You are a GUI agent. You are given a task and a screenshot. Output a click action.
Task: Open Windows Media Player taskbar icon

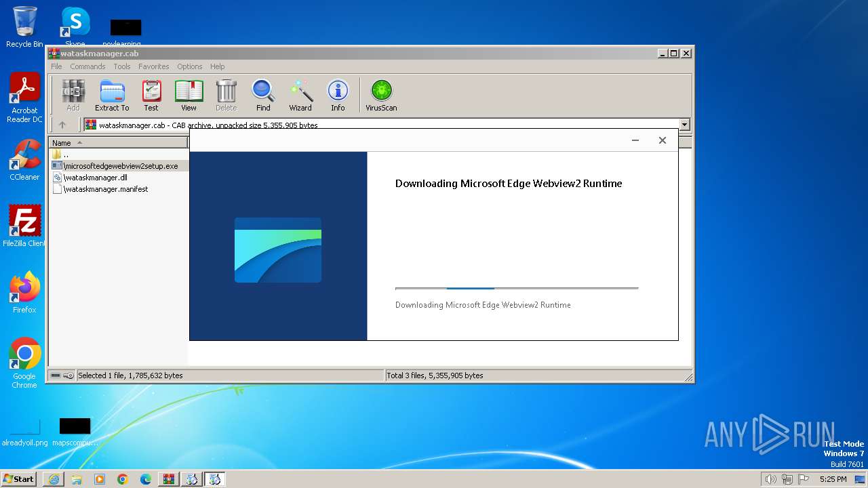tap(100, 479)
